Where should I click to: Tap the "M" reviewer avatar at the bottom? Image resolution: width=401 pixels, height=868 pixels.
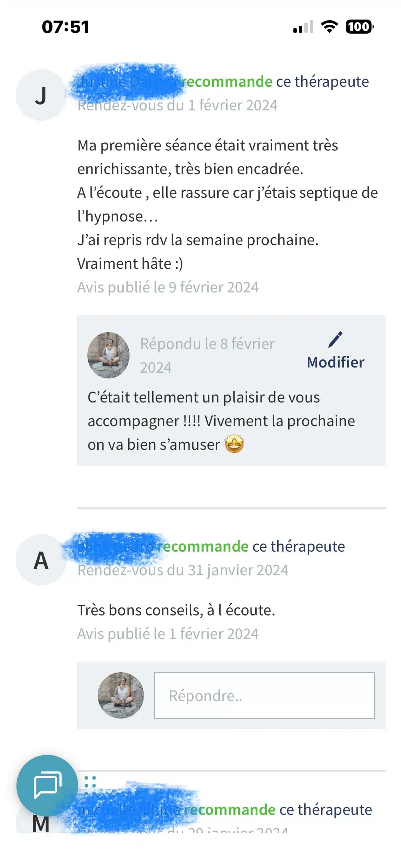[41, 824]
